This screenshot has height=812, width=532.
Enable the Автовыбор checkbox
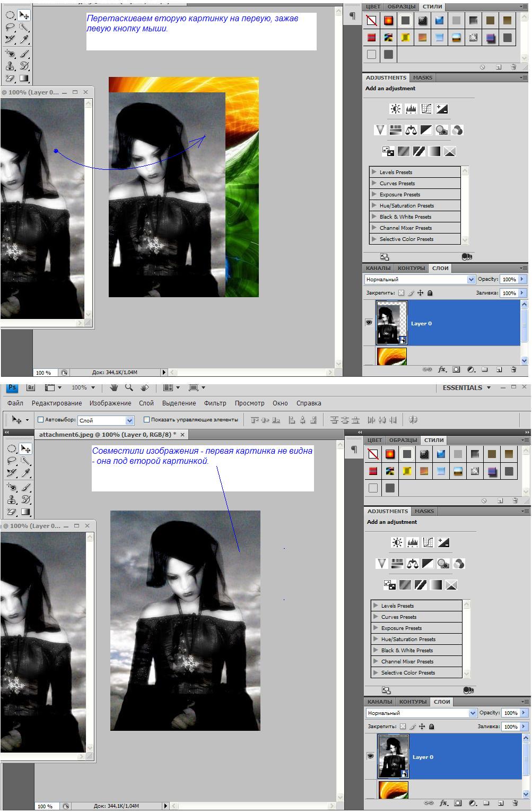tap(40, 420)
